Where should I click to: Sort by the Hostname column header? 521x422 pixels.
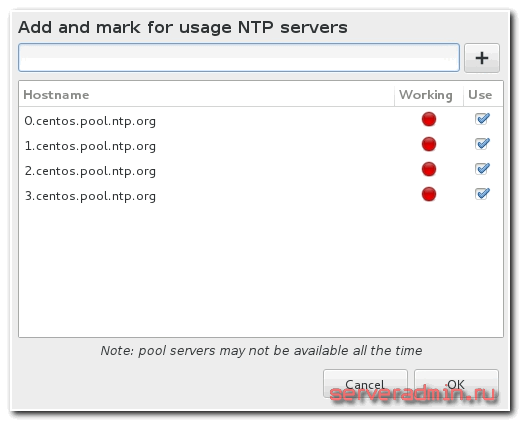(207, 95)
